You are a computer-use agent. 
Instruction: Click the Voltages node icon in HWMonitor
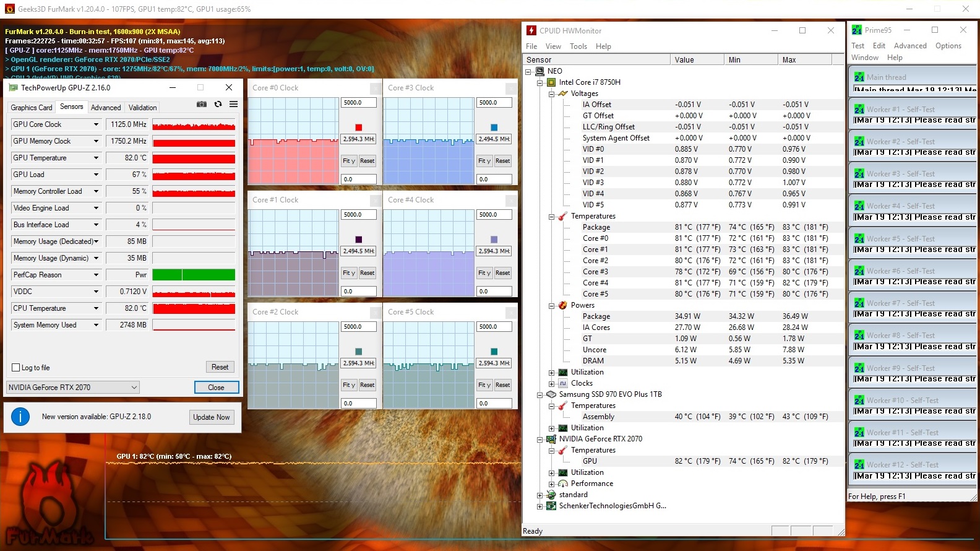(563, 93)
